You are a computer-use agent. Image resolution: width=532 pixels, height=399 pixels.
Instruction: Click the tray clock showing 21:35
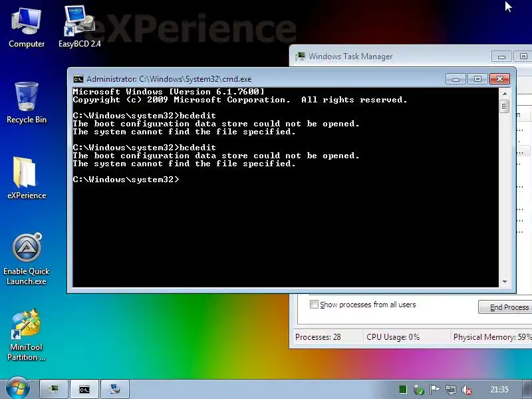tap(499, 390)
